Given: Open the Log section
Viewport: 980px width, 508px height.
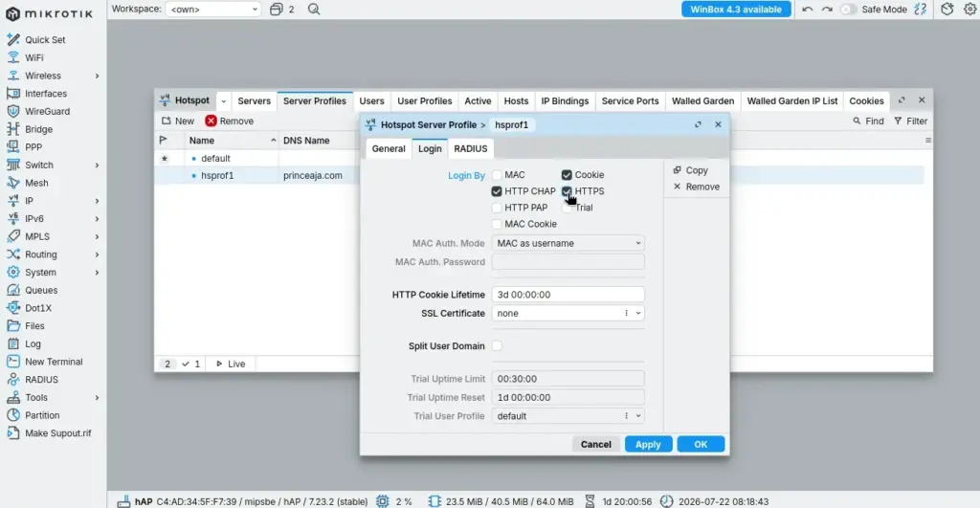Looking at the screenshot, I should pyautogui.click(x=33, y=343).
